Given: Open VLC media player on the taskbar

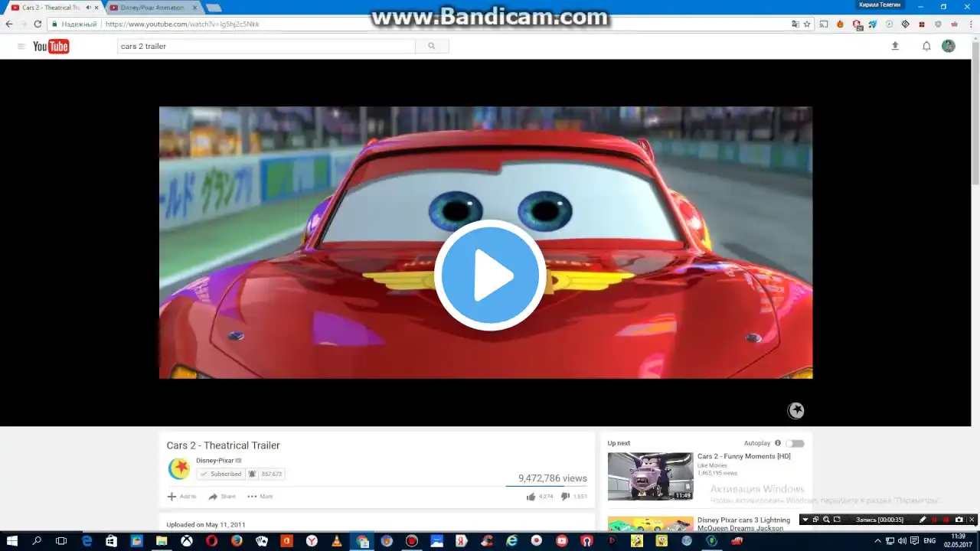Looking at the screenshot, I should tap(337, 541).
